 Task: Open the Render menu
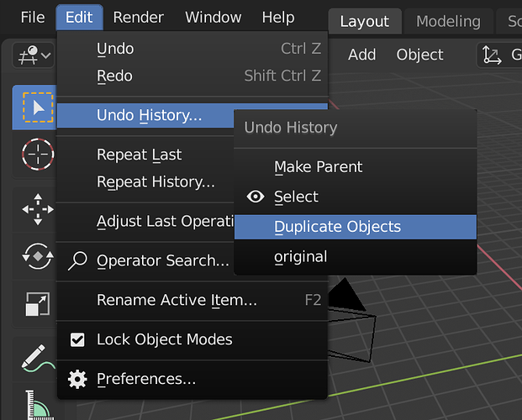(138, 18)
